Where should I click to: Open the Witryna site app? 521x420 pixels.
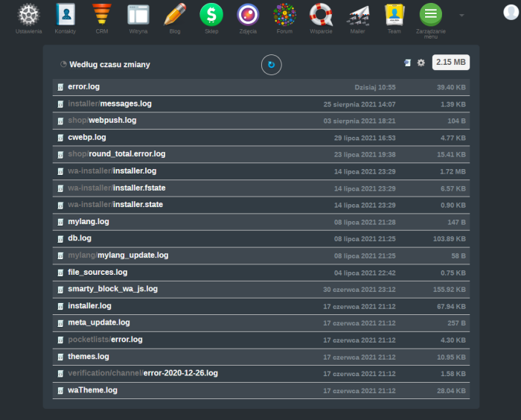[138, 15]
